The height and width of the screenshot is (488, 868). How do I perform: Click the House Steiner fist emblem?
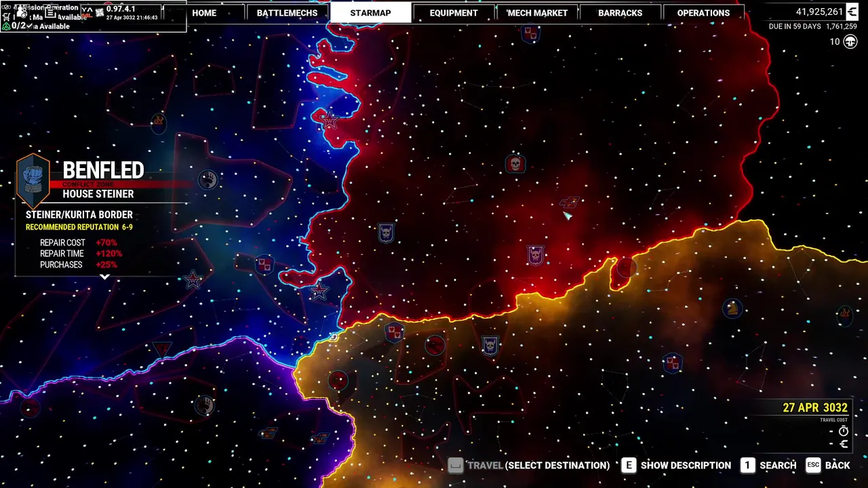tap(33, 181)
